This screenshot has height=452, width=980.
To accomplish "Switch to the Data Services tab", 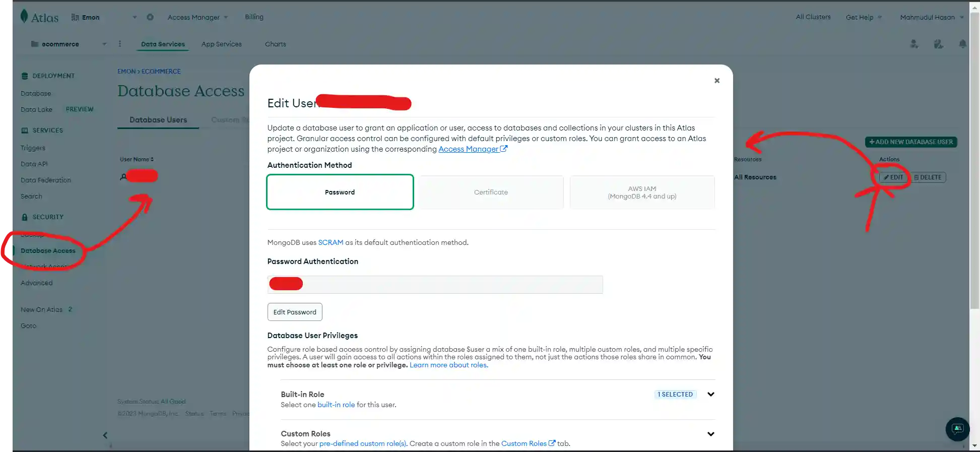I will click(163, 44).
